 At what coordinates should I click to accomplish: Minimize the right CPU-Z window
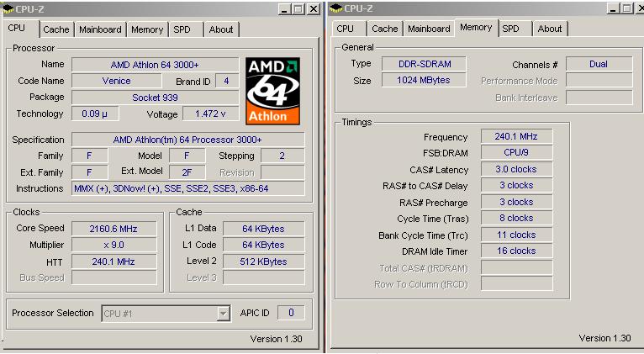click(613, 8)
